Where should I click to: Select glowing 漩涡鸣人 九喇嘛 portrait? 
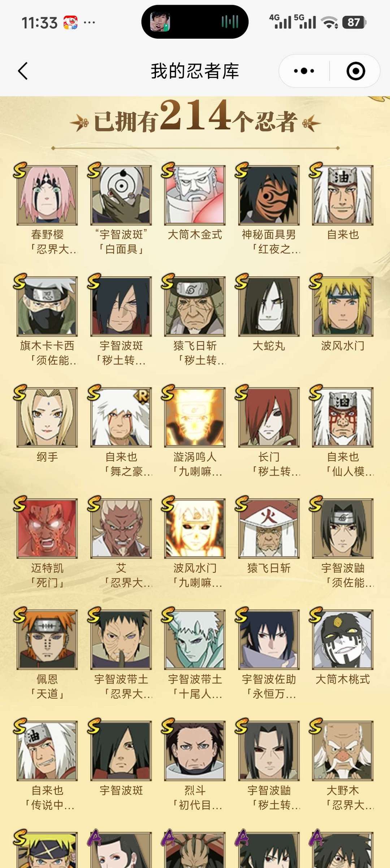[x=195, y=418]
